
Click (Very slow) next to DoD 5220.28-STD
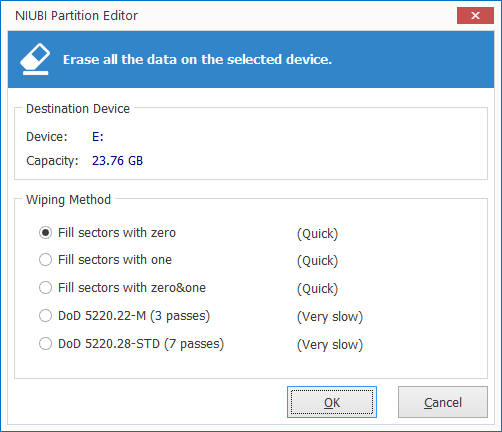click(x=330, y=344)
